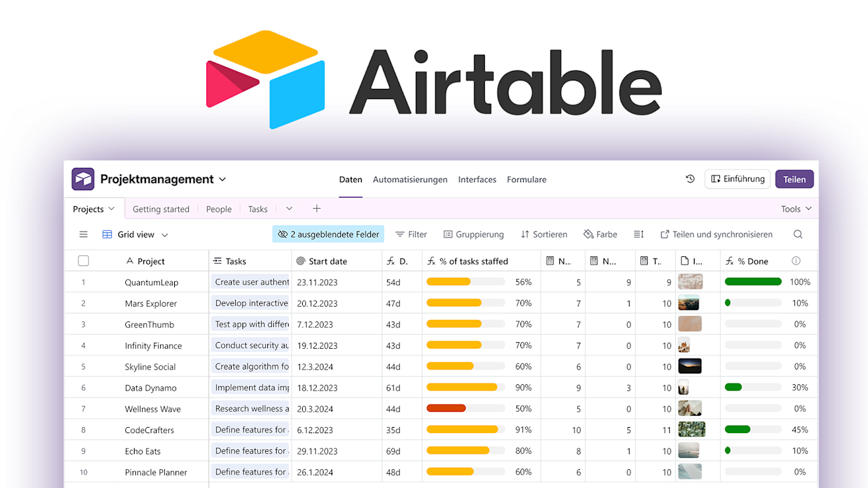The width and height of the screenshot is (868, 488).
Task: Click the 'Develop interactive' task chip
Action: (250, 303)
